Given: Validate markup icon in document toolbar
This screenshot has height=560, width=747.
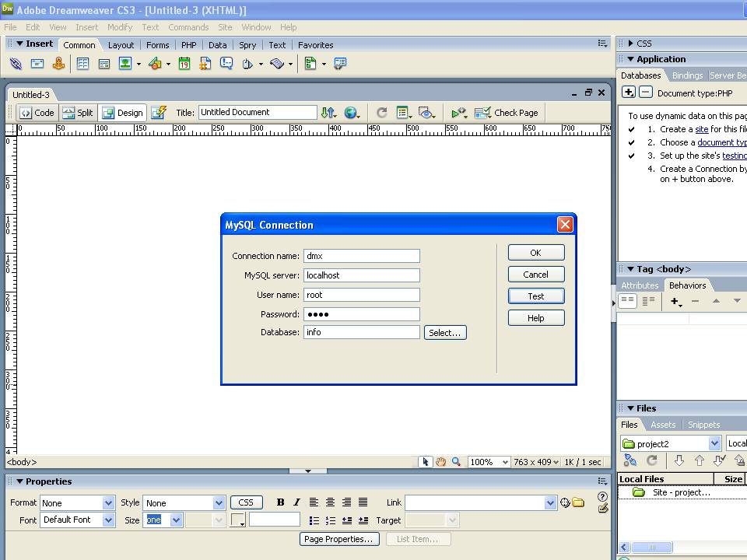Looking at the screenshot, I should (459, 113).
